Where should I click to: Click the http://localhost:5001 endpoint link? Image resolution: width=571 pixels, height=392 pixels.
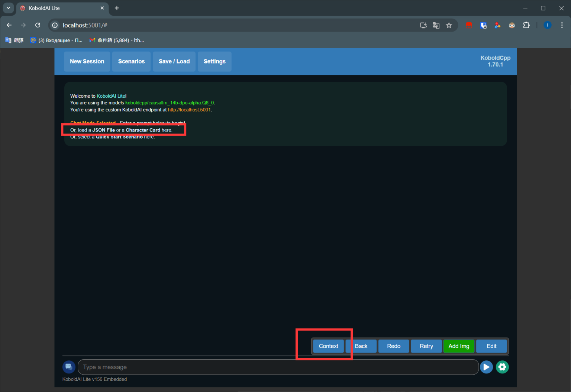coord(189,110)
